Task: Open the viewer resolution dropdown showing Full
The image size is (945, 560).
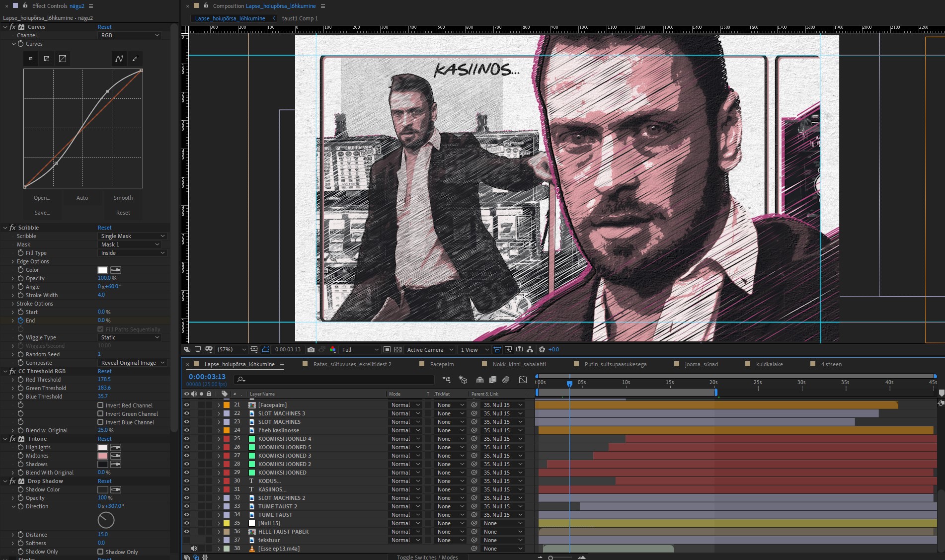Action: click(x=360, y=349)
